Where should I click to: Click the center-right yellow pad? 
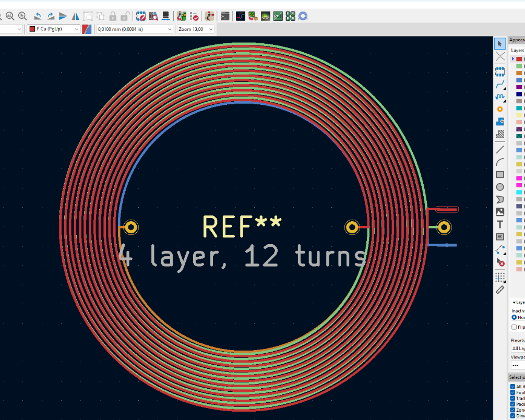point(352,227)
